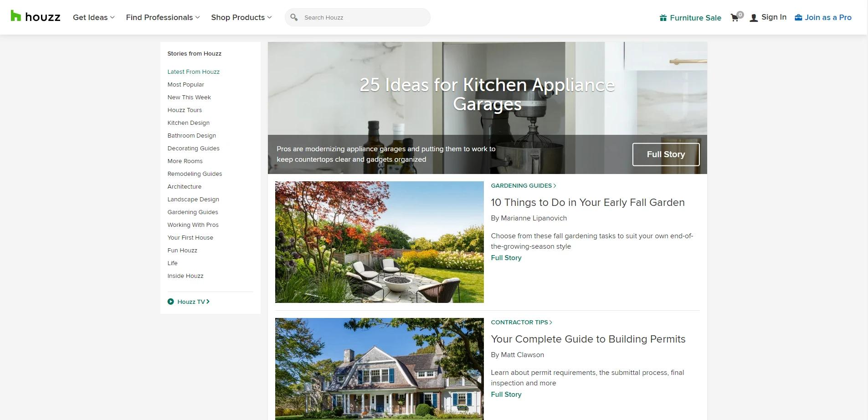
Task: Open the shingle house building permits thumbnail
Action: point(379,369)
